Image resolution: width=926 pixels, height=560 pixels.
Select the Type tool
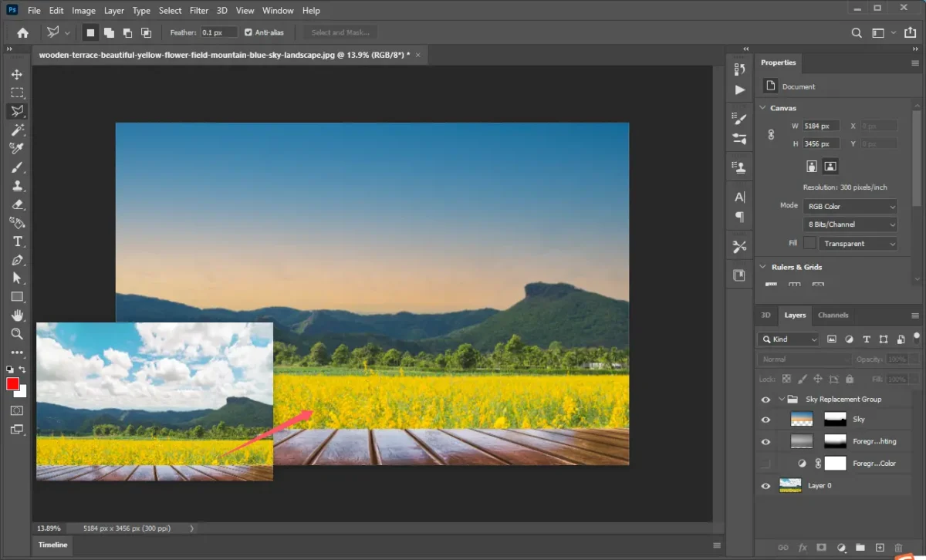click(17, 241)
